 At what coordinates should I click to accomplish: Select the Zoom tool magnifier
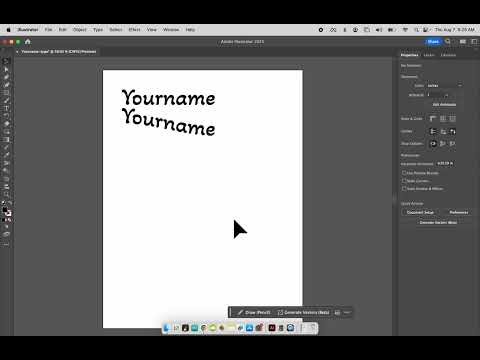[x=6, y=194]
